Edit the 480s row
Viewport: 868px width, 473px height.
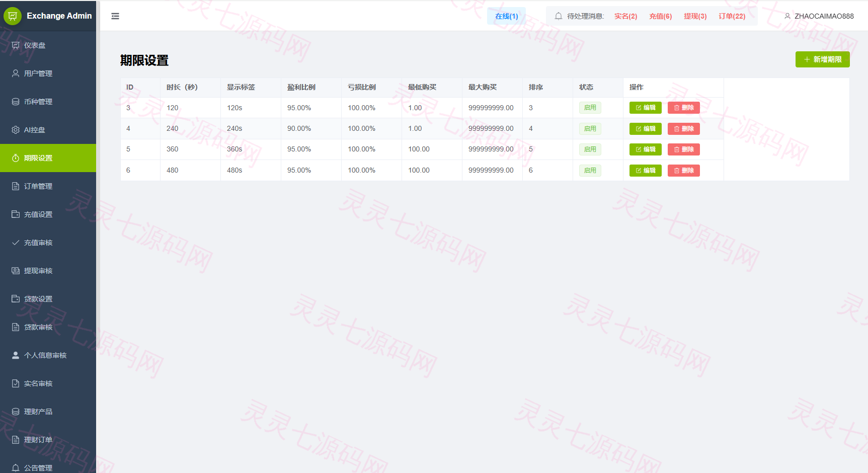coord(645,171)
